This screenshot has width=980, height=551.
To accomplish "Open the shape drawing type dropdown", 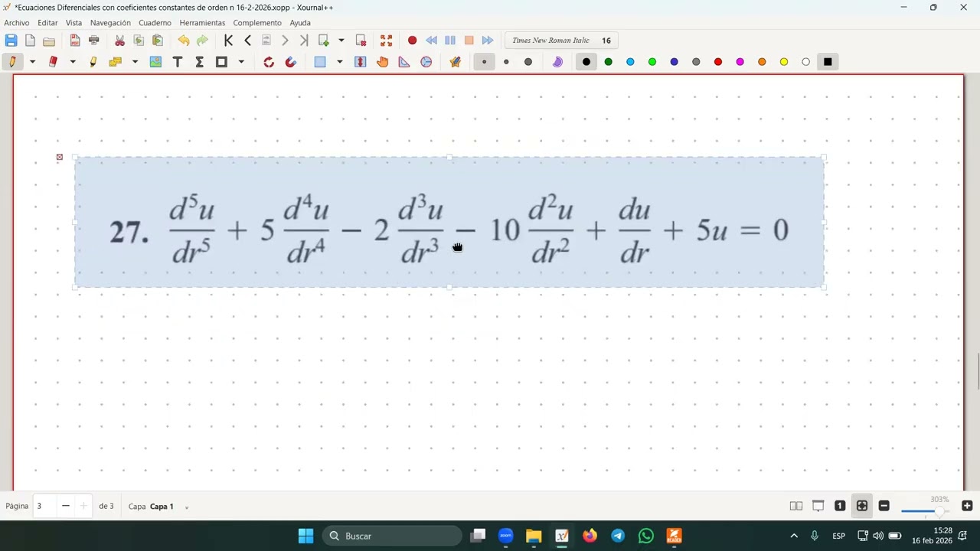I will pyautogui.click(x=241, y=62).
